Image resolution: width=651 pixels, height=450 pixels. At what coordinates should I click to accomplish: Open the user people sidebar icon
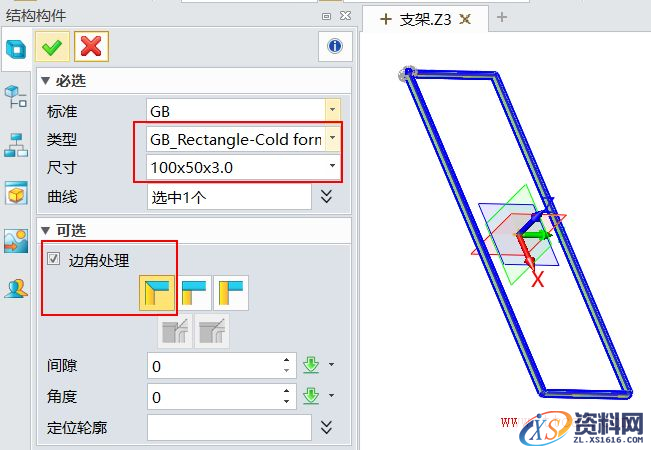pyautogui.click(x=16, y=289)
